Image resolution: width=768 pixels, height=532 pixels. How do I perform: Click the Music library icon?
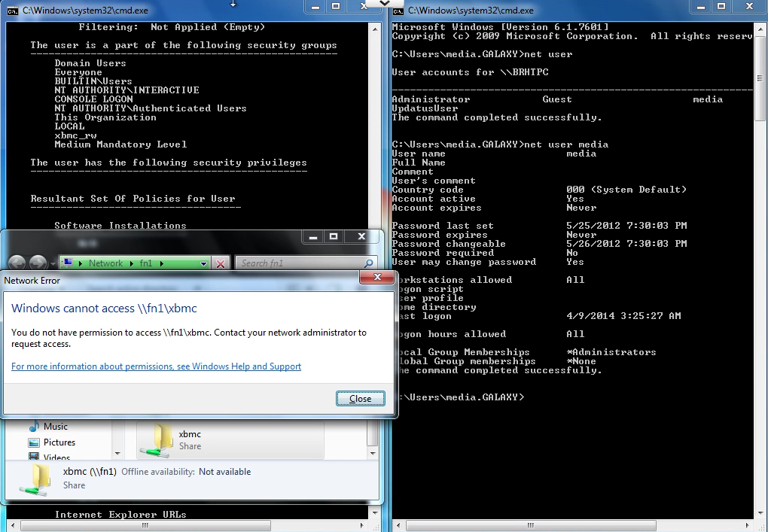33,427
